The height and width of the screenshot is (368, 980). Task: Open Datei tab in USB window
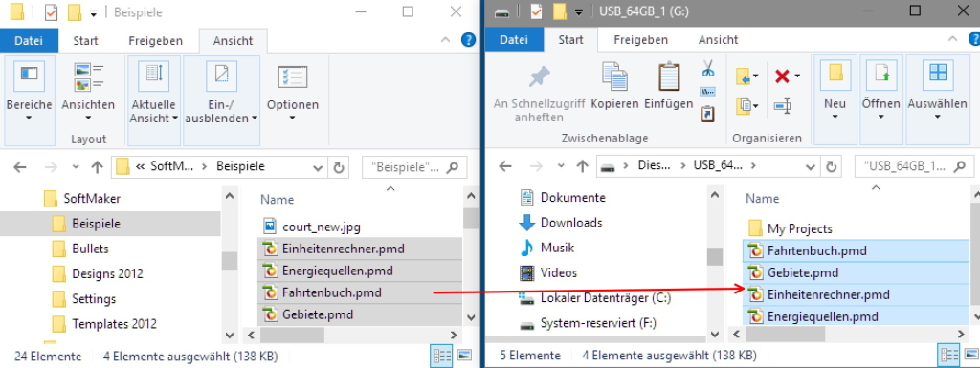[x=514, y=40]
